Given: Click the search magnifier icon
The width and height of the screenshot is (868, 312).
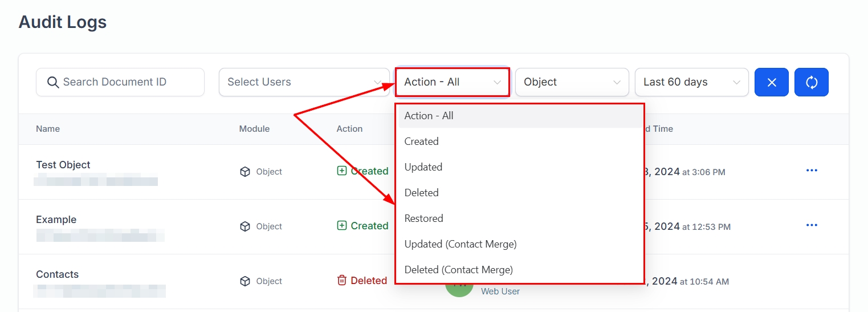Looking at the screenshot, I should tap(53, 82).
